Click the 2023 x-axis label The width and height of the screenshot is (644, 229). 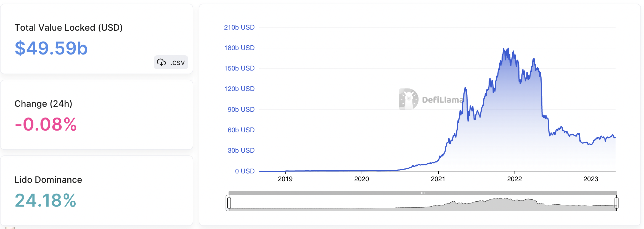click(591, 179)
